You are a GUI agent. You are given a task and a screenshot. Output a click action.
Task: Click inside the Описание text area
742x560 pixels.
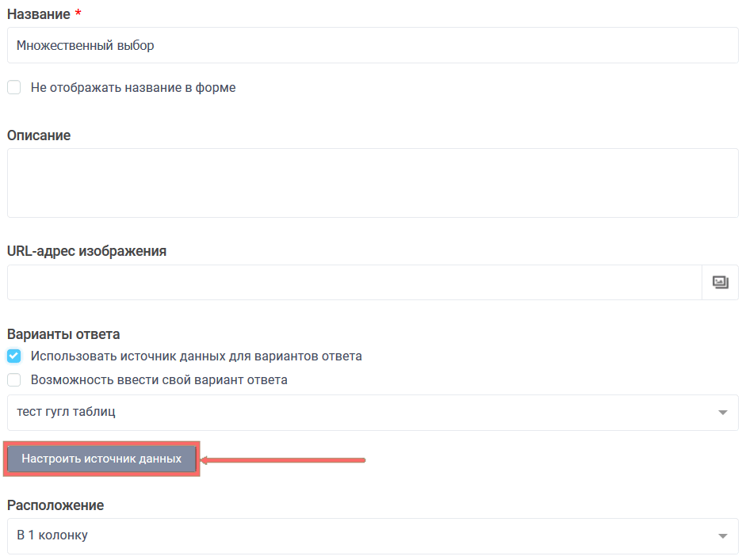[373, 183]
